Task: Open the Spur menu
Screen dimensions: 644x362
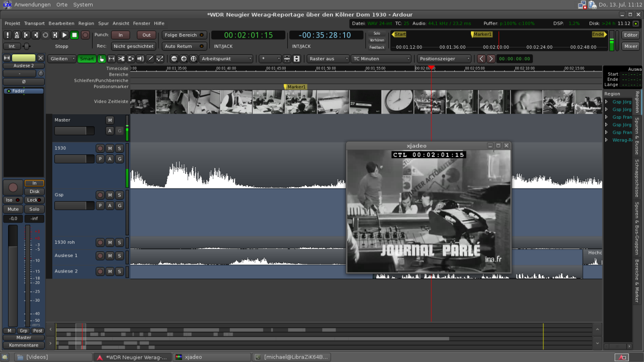Action: (104, 24)
